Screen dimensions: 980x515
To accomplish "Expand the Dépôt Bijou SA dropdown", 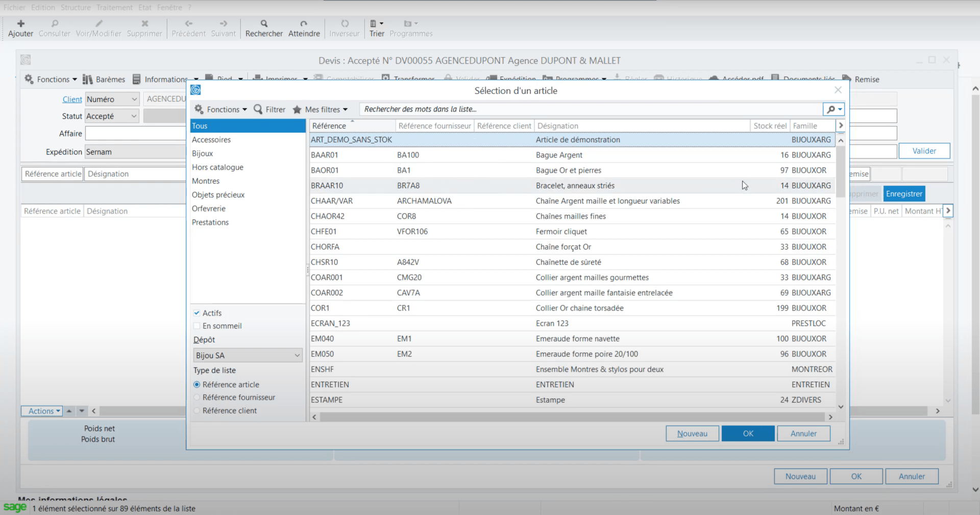I will [297, 355].
